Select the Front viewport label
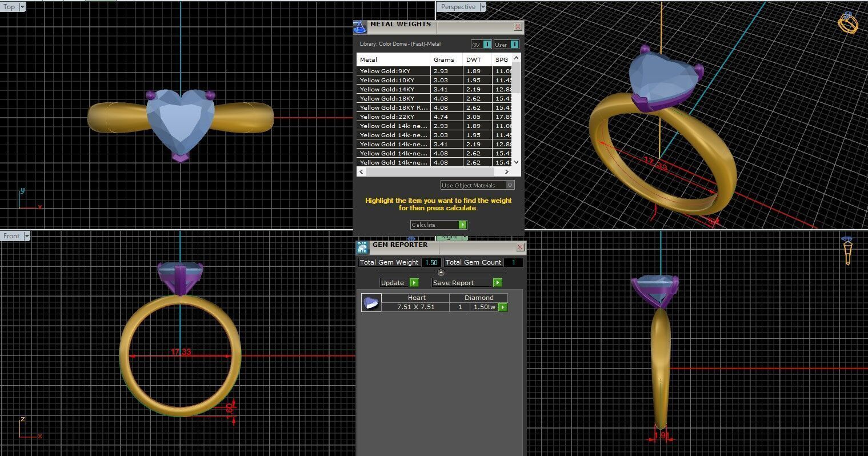The image size is (868, 456). 11,235
